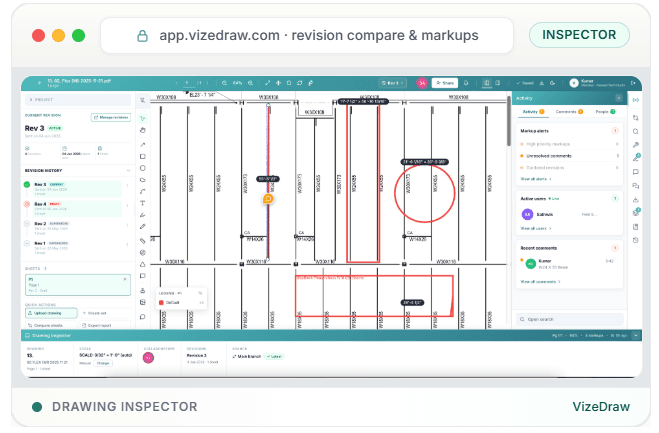The image size is (659, 433).
Task: Click the Open search input field
Action: pos(569,319)
